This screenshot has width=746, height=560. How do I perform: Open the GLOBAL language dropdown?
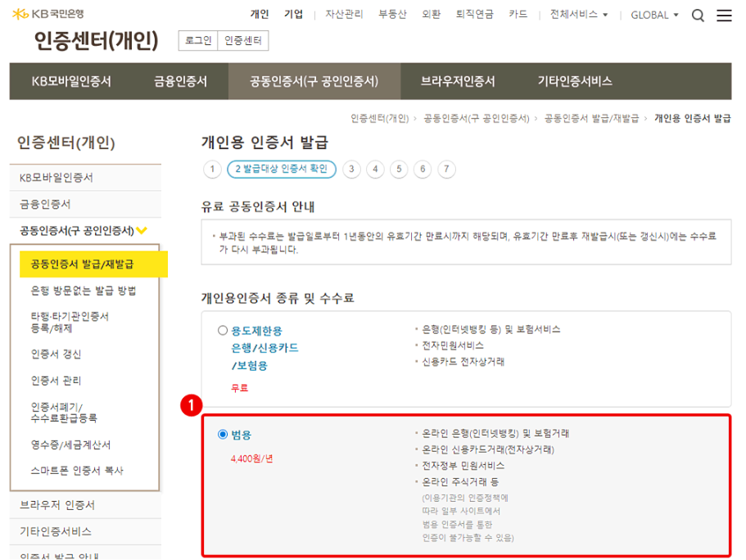(x=654, y=15)
